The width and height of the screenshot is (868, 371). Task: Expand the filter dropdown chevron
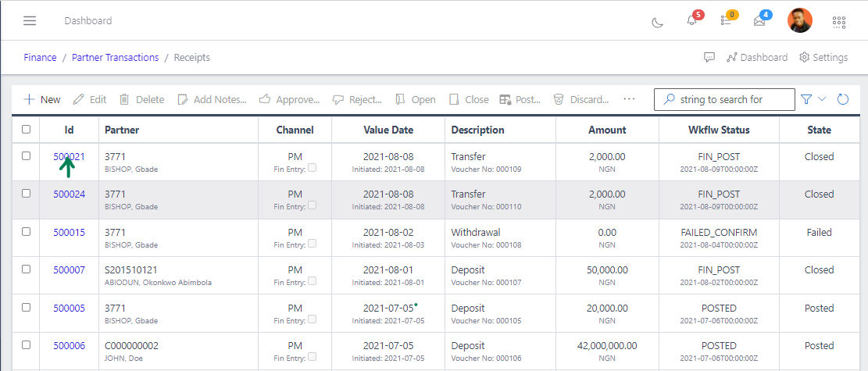(x=822, y=99)
